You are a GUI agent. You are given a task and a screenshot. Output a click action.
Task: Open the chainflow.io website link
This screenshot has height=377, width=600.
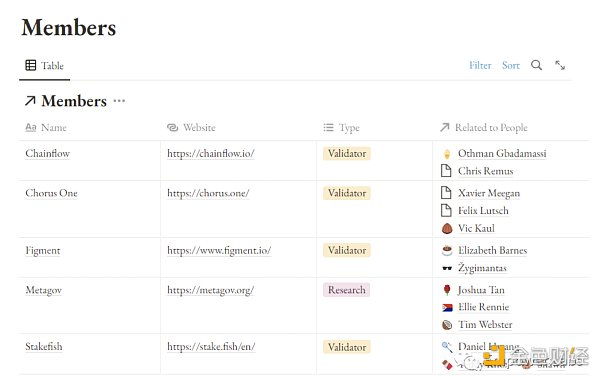pyautogui.click(x=211, y=153)
